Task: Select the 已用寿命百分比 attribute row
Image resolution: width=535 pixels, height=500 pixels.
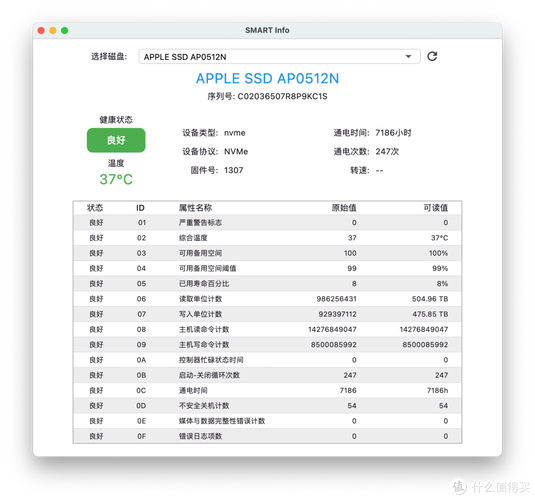Action: click(268, 284)
